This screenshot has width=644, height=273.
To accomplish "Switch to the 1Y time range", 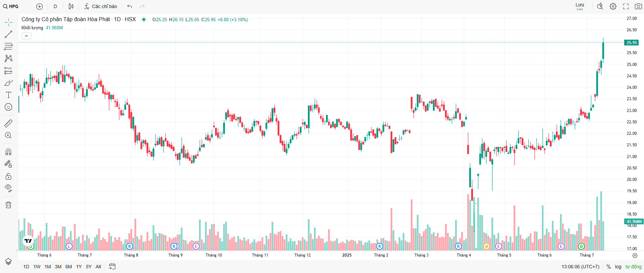I will tap(79, 267).
